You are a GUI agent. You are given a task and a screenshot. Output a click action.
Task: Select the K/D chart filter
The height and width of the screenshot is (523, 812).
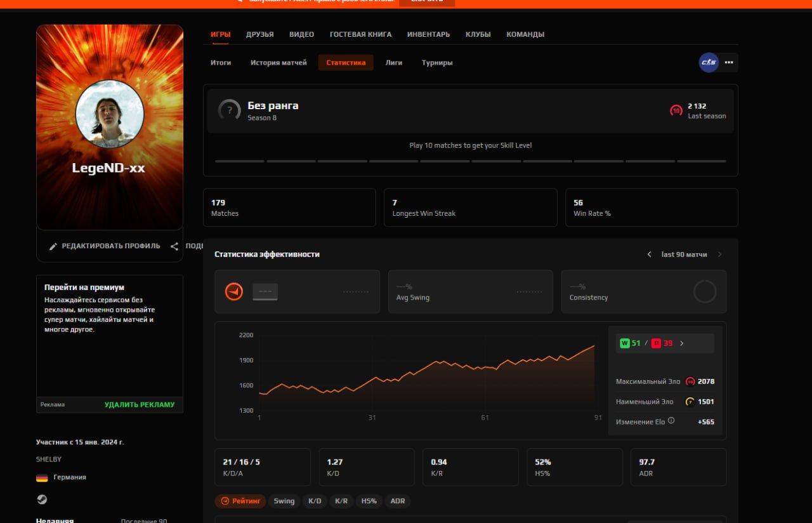[x=315, y=501]
